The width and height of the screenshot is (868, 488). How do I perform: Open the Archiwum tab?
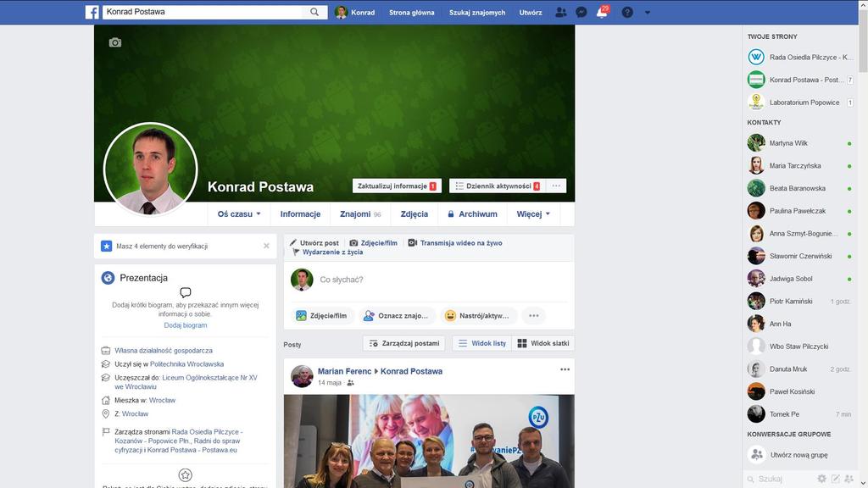(x=472, y=214)
